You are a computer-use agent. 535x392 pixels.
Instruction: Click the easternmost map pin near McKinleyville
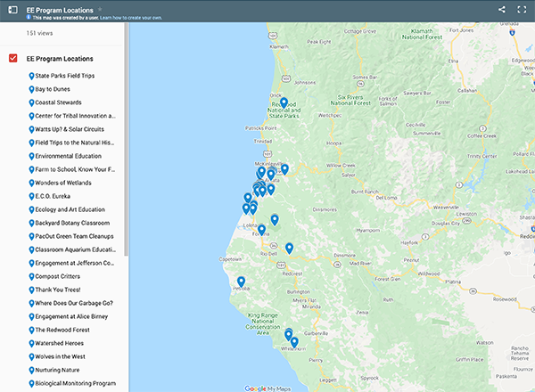[284, 168]
